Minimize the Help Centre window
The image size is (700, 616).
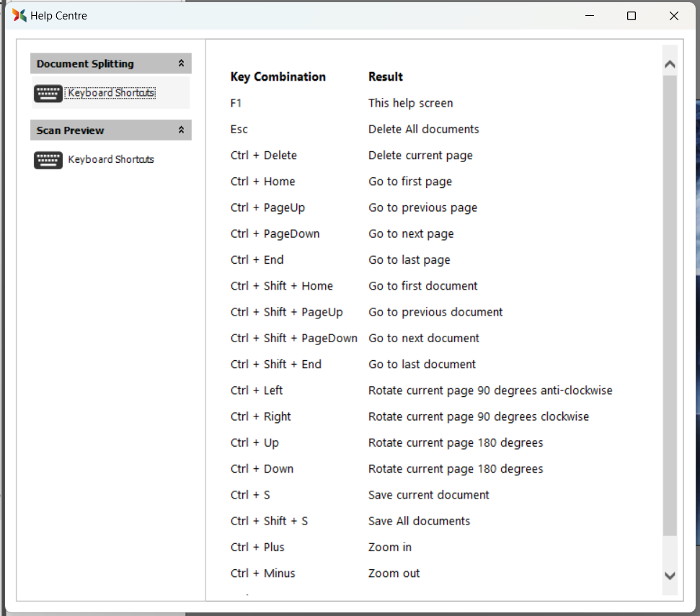point(589,16)
